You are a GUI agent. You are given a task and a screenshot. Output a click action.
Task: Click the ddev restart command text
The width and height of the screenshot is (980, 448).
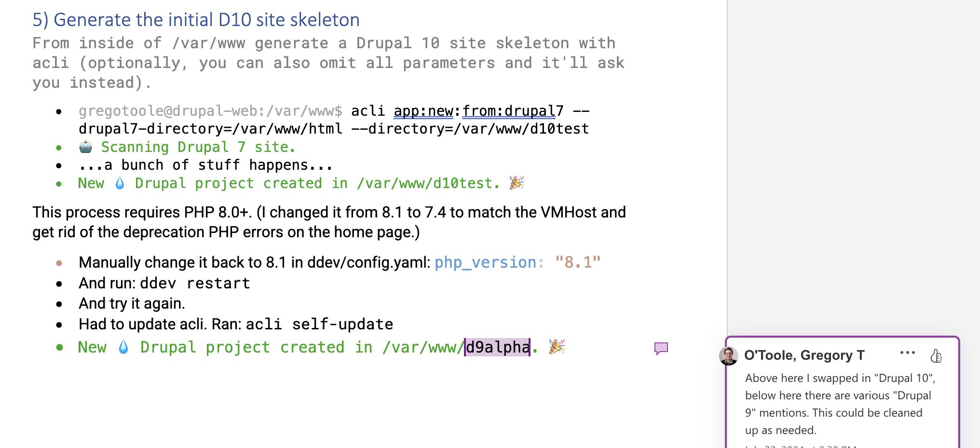tap(195, 284)
